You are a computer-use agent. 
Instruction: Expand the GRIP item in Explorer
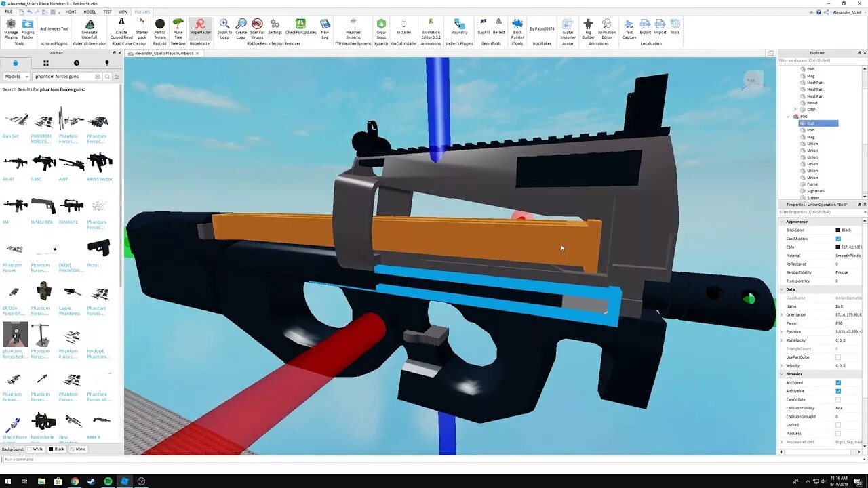click(795, 110)
